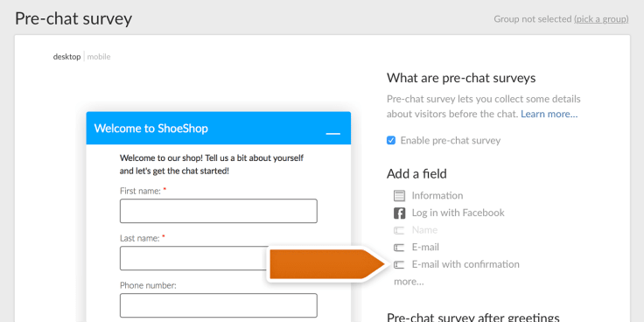The image size is (644, 322).
Task: Click the Pre-chat survey page title
Action: 73,19
